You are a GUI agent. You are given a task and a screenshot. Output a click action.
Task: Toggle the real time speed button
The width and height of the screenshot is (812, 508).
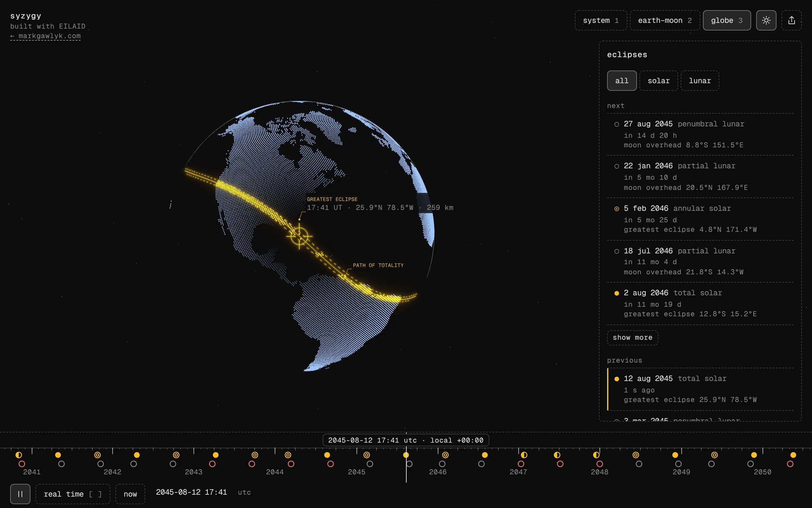(x=72, y=494)
